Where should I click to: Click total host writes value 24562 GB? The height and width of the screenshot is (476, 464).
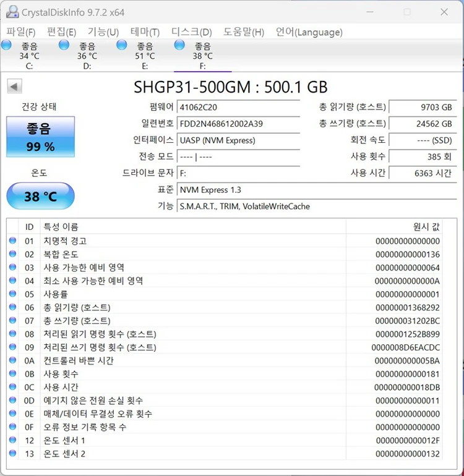click(x=423, y=124)
